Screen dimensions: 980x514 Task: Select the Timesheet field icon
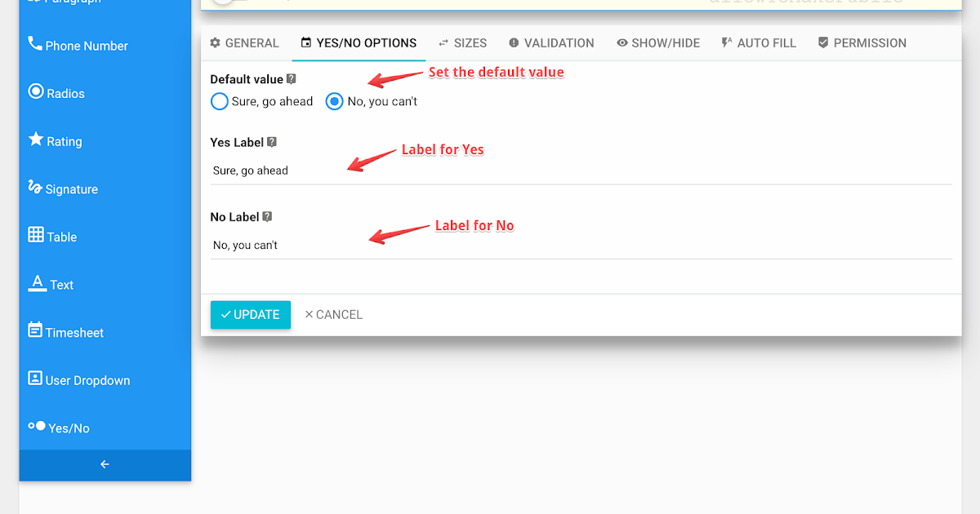point(34,331)
